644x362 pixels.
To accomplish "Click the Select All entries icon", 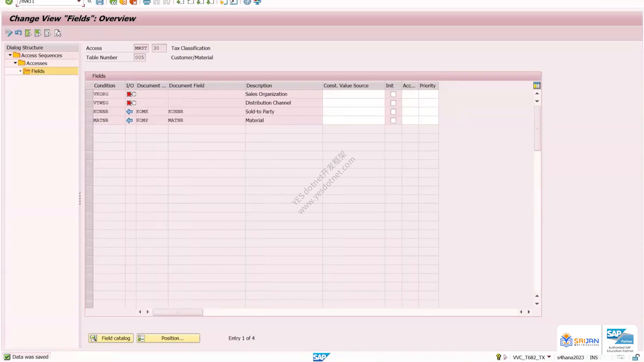I will pos(28,33).
